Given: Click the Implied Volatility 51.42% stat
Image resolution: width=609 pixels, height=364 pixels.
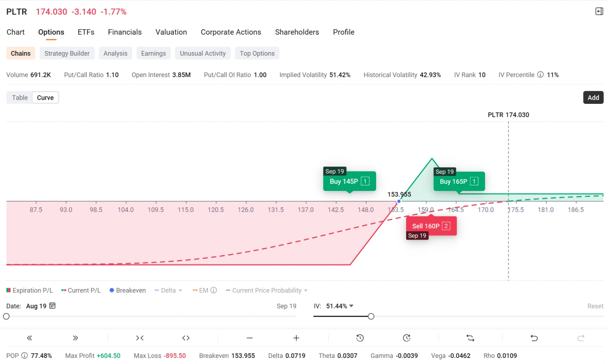Looking at the screenshot, I should [315, 75].
